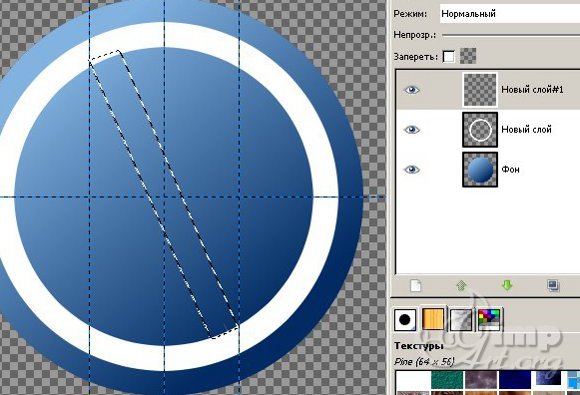Open the Brushes tab with the black dot icon

(x=405, y=319)
